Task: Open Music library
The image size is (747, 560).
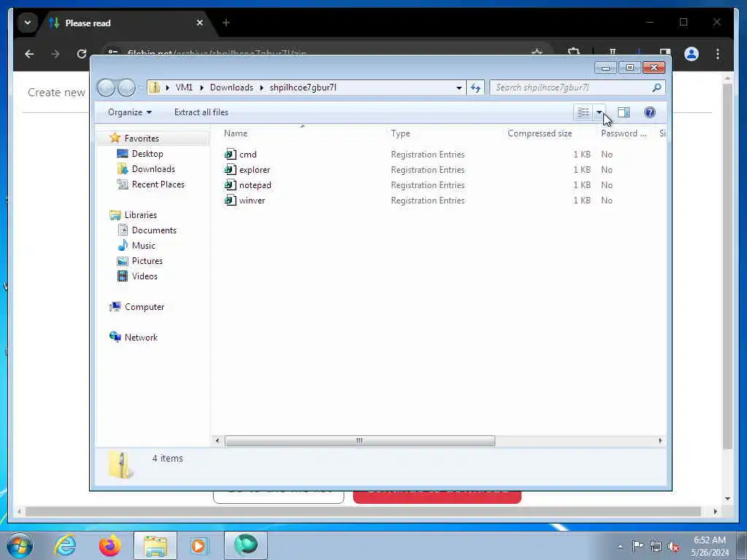Action: pos(144,246)
